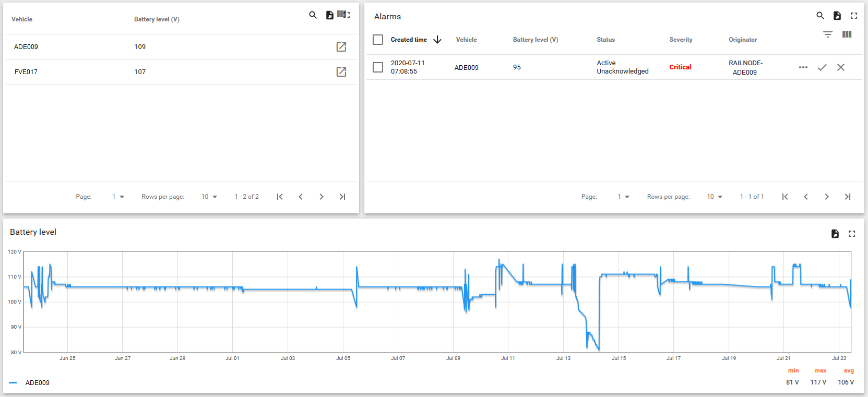The width and height of the screenshot is (868, 397).
Task: Click the Jul 23 axis label
Action: (839, 358)
